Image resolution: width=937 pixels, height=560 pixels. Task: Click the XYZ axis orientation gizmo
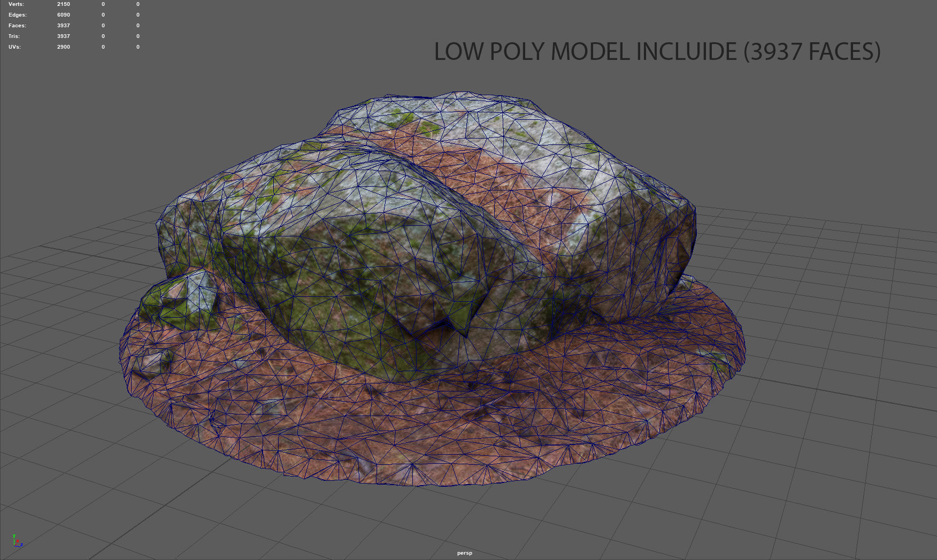(17, 541)
